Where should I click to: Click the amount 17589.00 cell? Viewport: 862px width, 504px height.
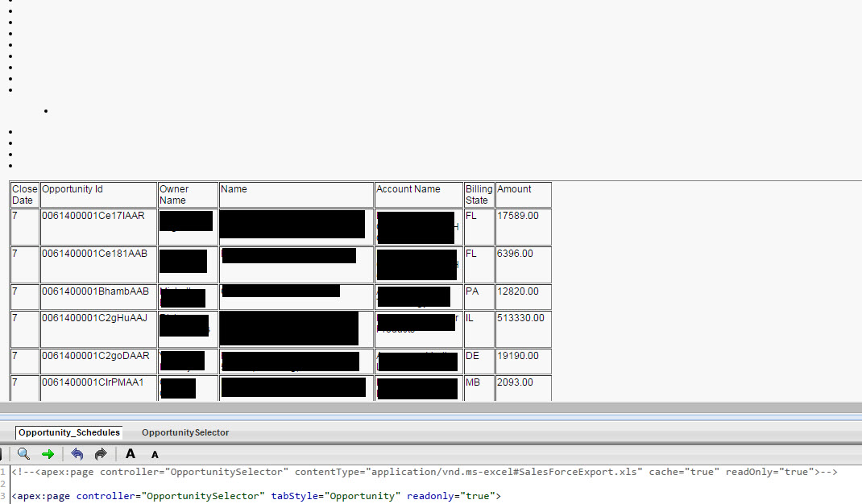[x=524, y=227]
